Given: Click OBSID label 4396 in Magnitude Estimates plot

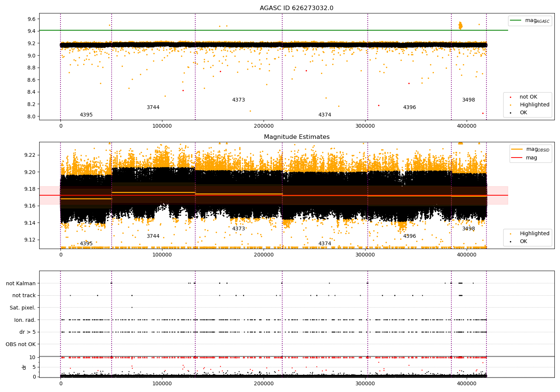Looking at the screenshot, I should click(x=410, y=236).
